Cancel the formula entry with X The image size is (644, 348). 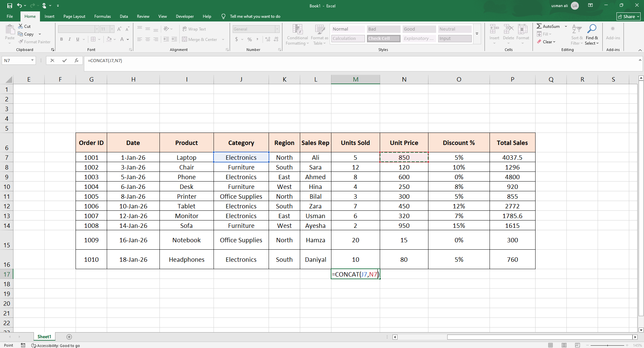coord(52,60)
